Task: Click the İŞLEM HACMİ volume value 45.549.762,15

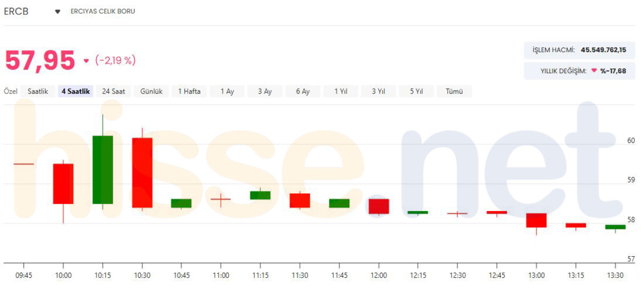Action: pyautogui.click(x=604, y=50)
